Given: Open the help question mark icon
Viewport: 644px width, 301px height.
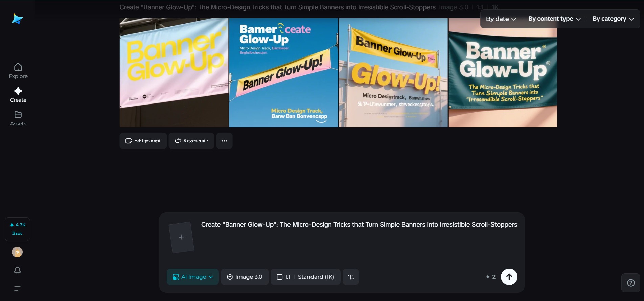Looking at the screenshot, I should pos(631,283).
